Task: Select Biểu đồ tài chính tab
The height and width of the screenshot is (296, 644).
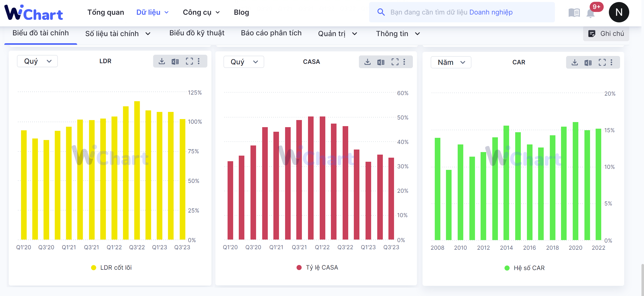Action: 41,33
